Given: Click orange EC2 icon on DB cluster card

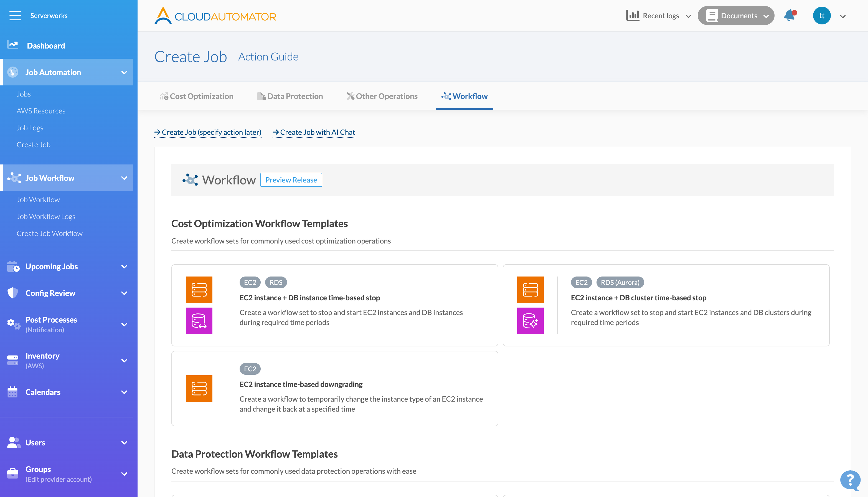Looking at the screenshot, I should click(x=531, y=290).
